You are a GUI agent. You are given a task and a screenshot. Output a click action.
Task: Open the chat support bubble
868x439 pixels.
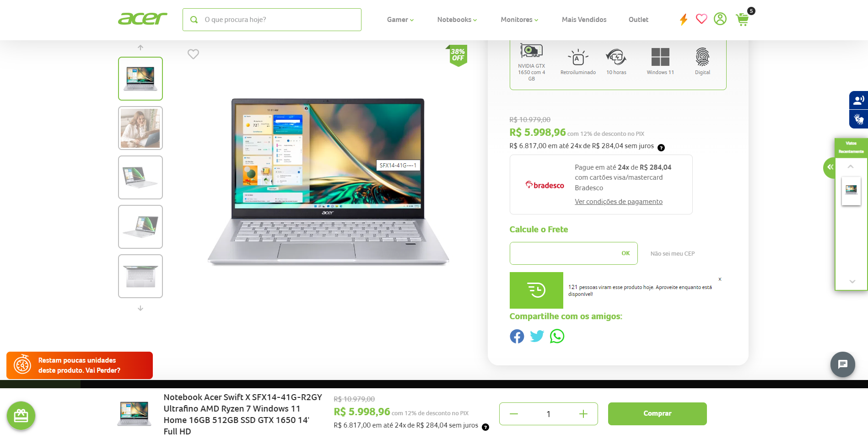843,364
